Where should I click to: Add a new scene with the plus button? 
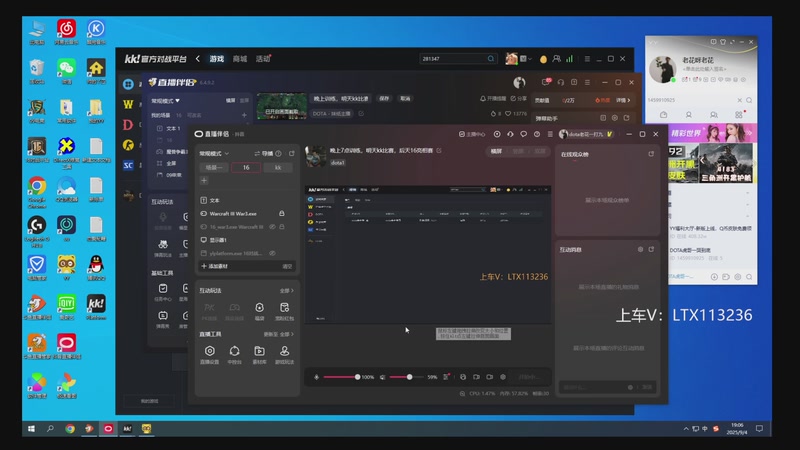click(204, 180)
